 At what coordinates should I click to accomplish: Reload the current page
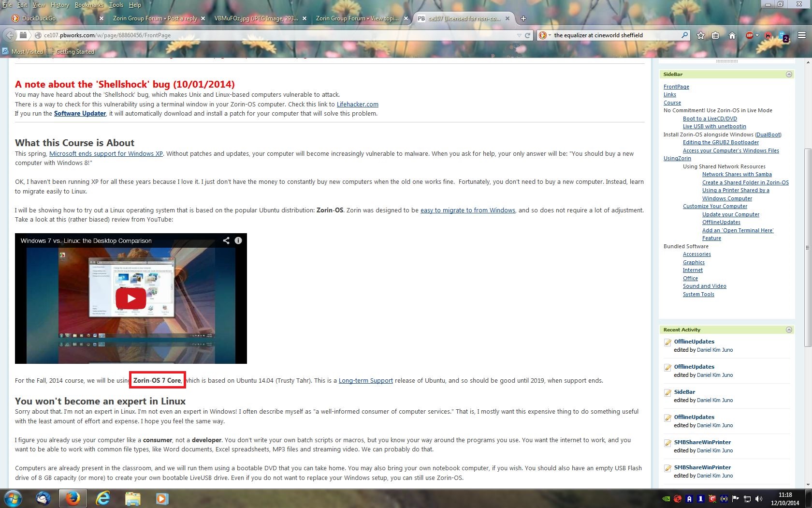528,35
